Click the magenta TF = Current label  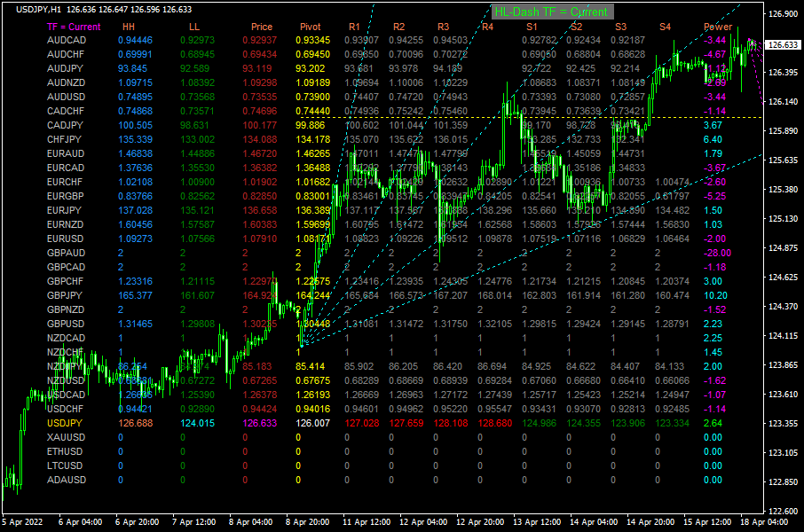(x=73, y=27)
